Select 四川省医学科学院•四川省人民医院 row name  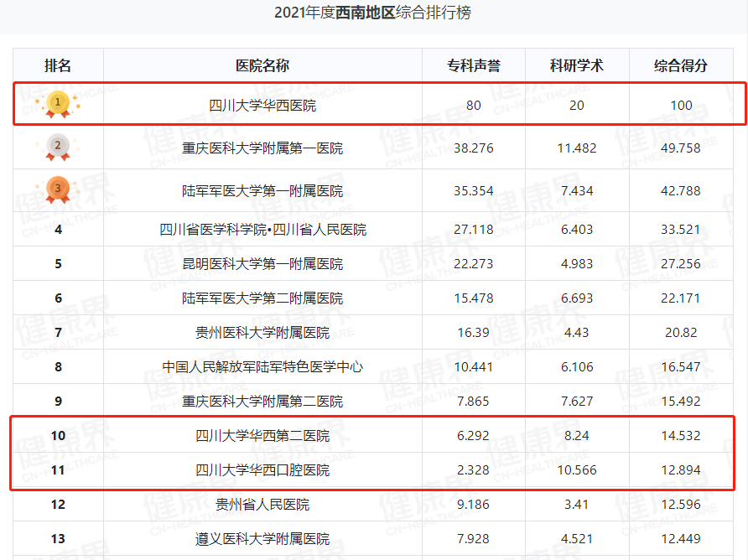262,230
